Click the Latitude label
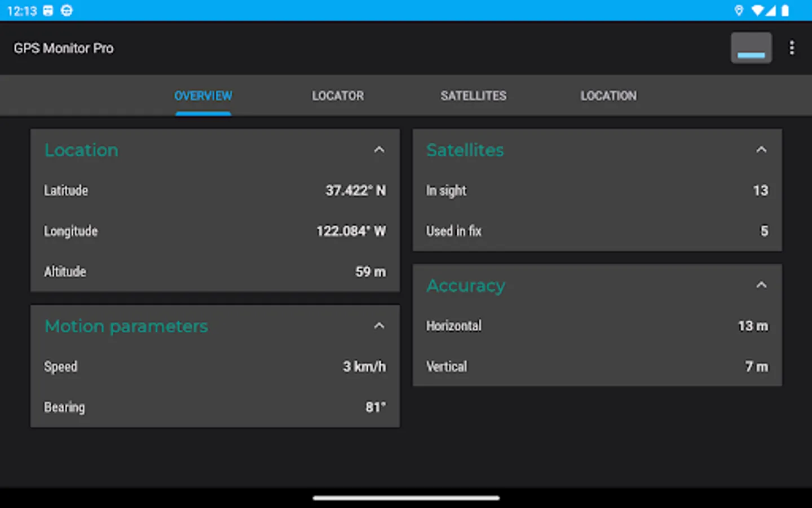 pyautogui.click(x=66, y=191)
